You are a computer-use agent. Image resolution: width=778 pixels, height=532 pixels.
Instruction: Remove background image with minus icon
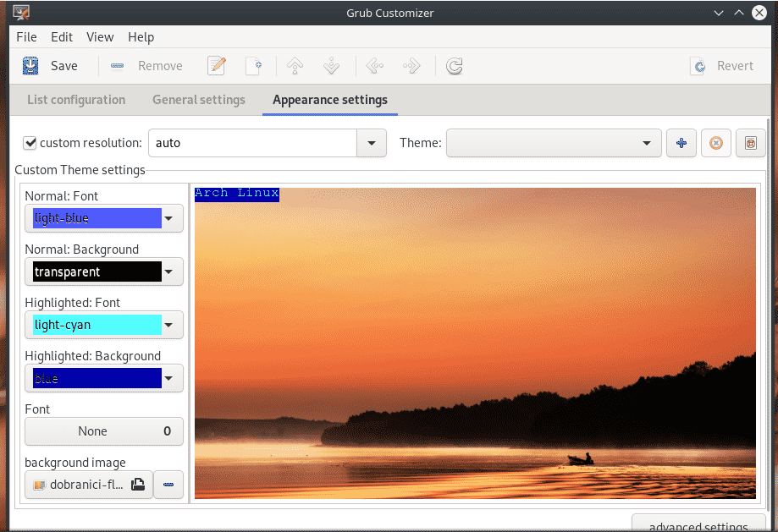tap(168, 485)
